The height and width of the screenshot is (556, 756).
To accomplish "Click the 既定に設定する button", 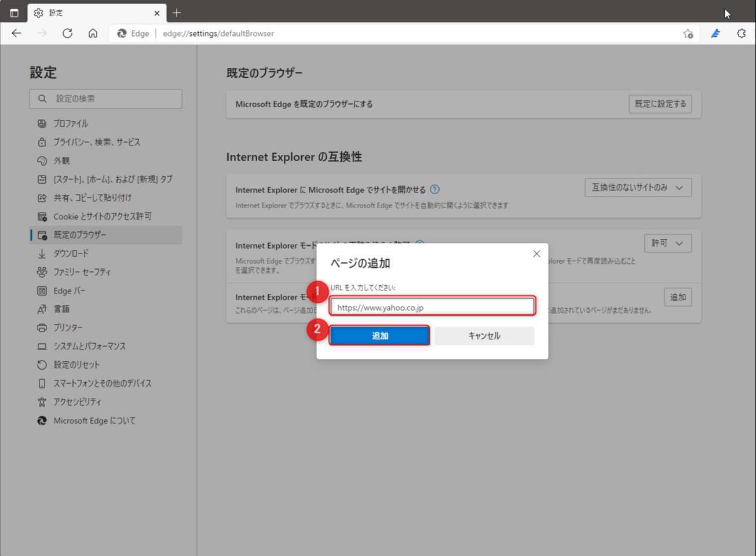I will 660,104.
